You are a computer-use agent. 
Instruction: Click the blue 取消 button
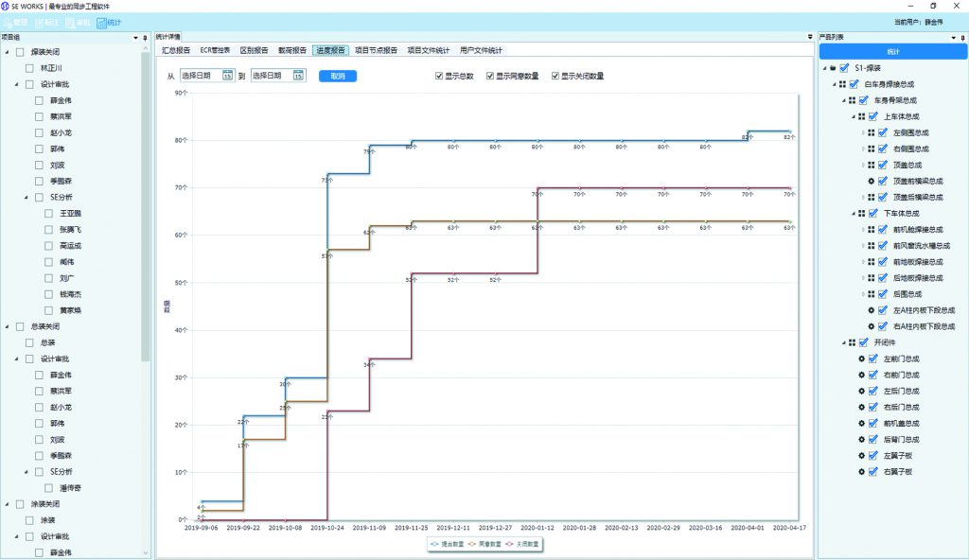point(337,76)
